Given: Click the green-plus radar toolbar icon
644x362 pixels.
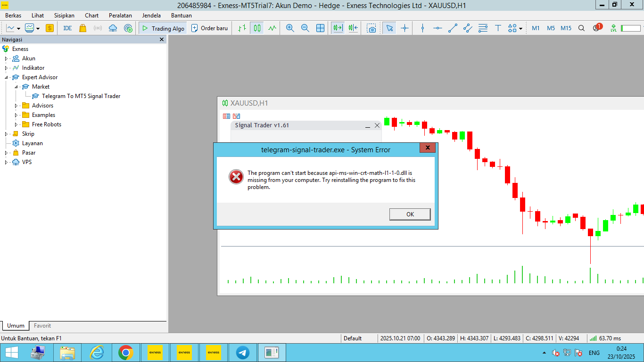Looking at the screenshot, I should coord(128,28).
